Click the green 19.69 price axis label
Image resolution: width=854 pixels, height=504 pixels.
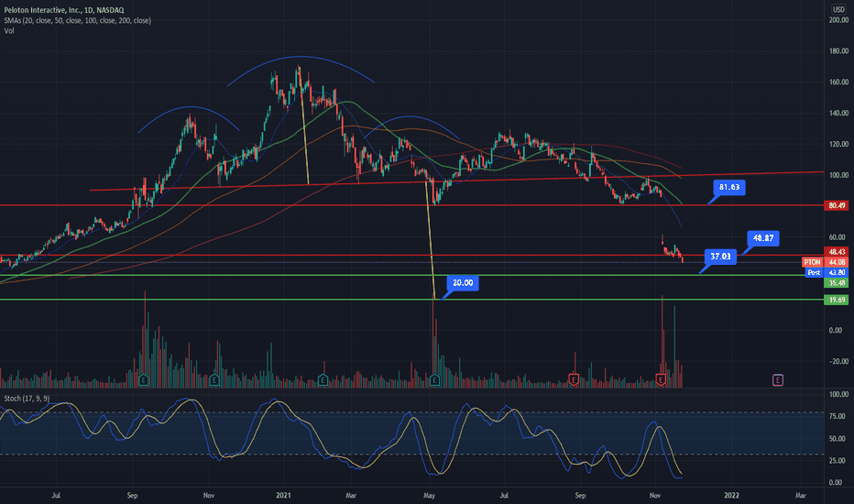pyautogui.click(x=837, y=300)
